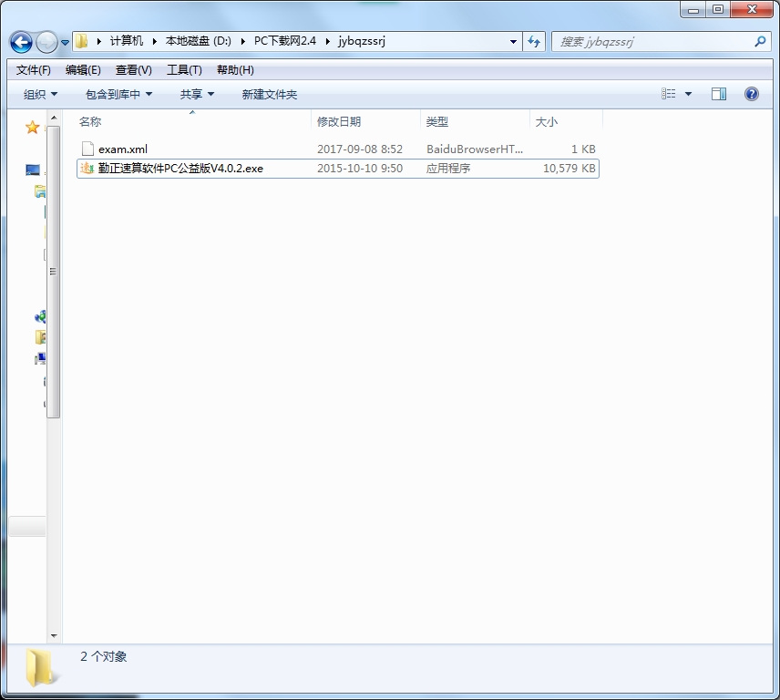This screenshot has width=780, height=700.
Task: Open the 工具(T) menu
Action: [184, 70]
